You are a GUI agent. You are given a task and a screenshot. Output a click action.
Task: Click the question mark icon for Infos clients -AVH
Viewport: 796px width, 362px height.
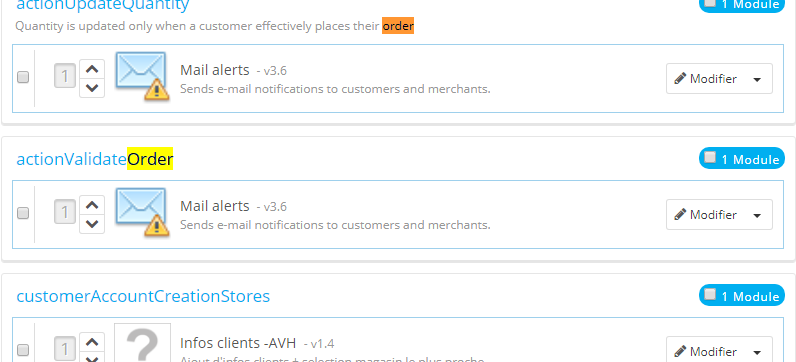(x=142, y=343)
